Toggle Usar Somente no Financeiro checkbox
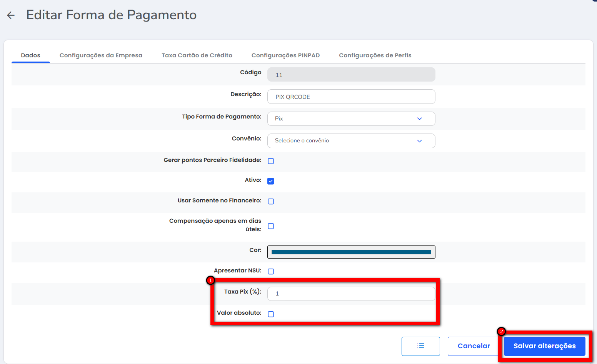 pos(271,202)
